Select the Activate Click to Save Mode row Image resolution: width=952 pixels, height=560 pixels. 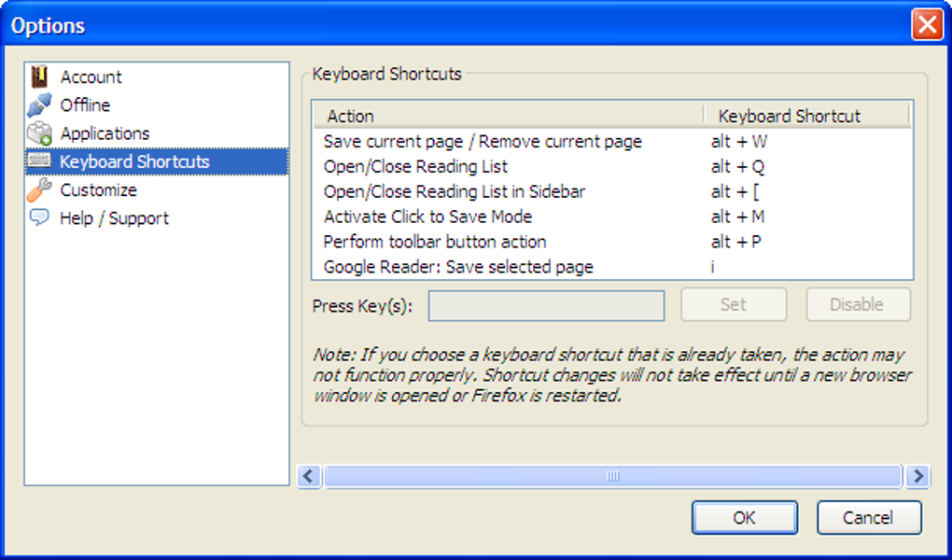(612, 217)
